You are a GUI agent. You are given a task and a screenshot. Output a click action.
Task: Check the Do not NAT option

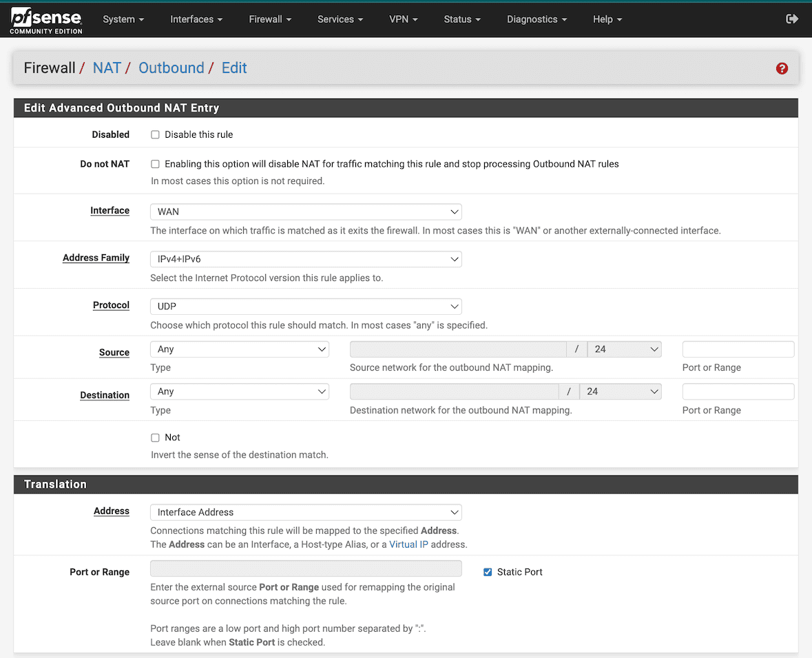point(155,163)
